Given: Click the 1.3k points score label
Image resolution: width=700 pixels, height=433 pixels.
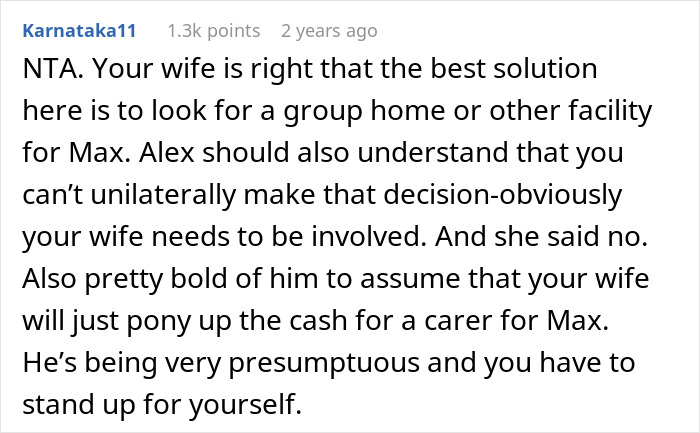Looking at the screenshot, I should click(x=214, y=31).
